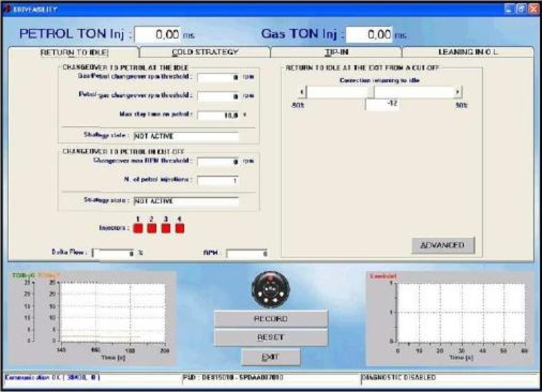Click the correction slider left arrow
542x392 pixels.
[302, 92]
